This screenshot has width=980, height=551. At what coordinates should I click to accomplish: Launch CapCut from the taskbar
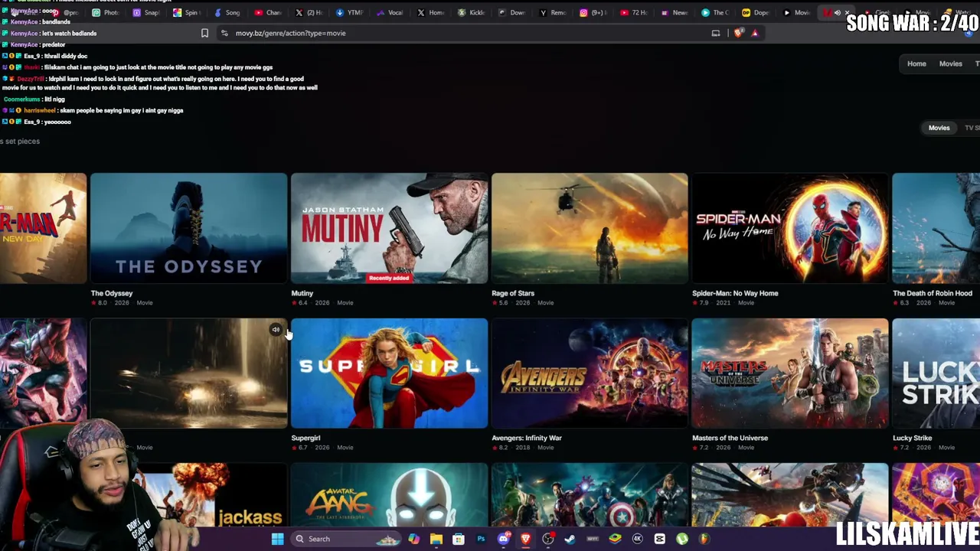pyautogui.click(x=660, y=539)
